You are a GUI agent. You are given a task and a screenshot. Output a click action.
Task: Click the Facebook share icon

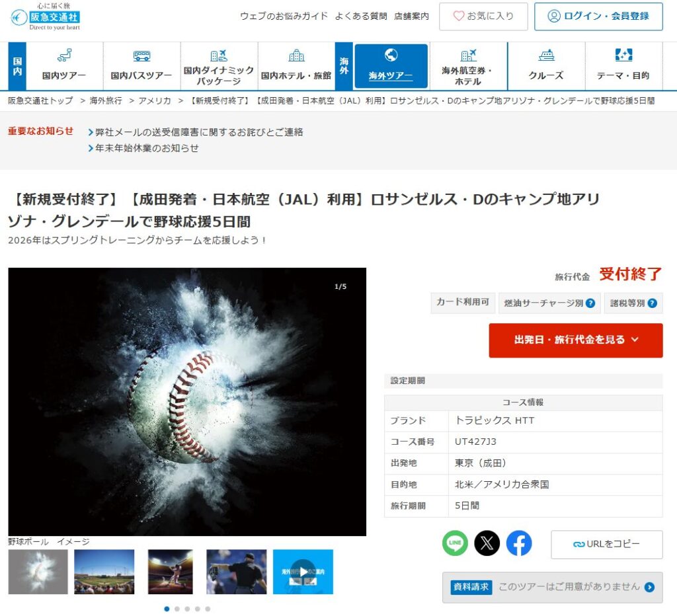(519, 543)
